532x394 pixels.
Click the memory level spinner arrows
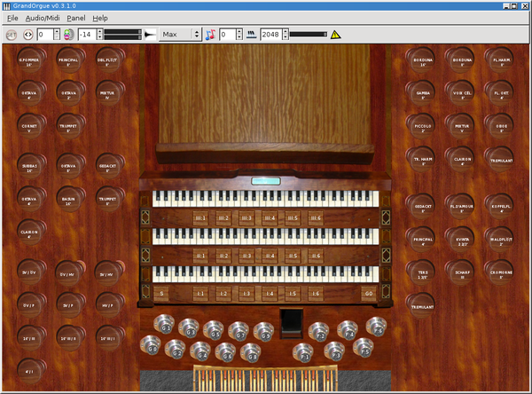(57, 35)
